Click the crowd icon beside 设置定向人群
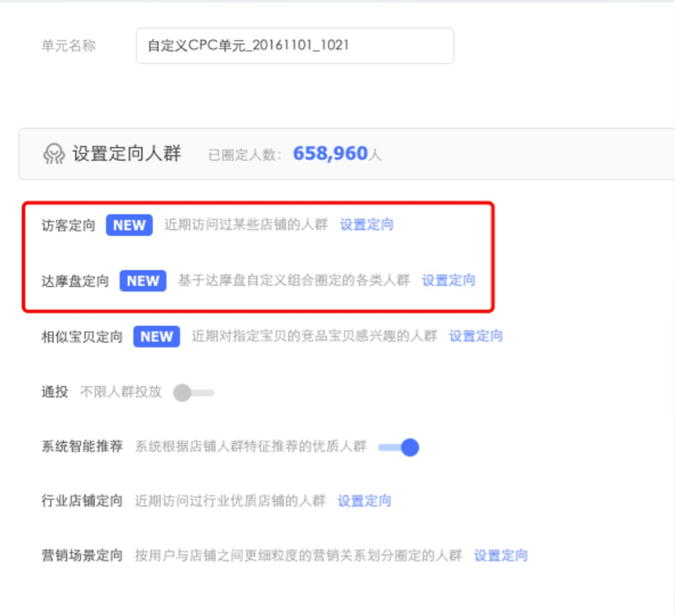 54,154
